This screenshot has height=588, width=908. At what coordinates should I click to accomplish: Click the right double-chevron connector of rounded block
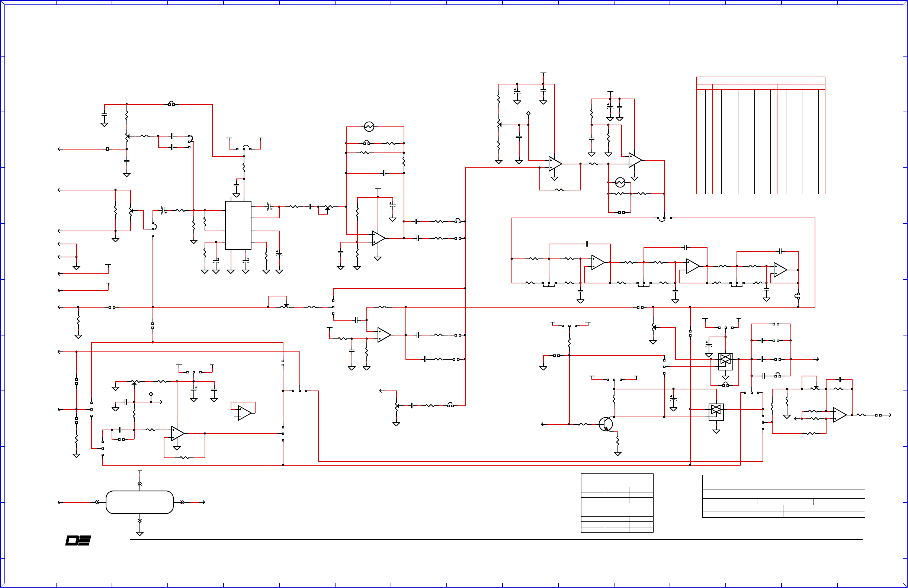click(x=182, y=502)
